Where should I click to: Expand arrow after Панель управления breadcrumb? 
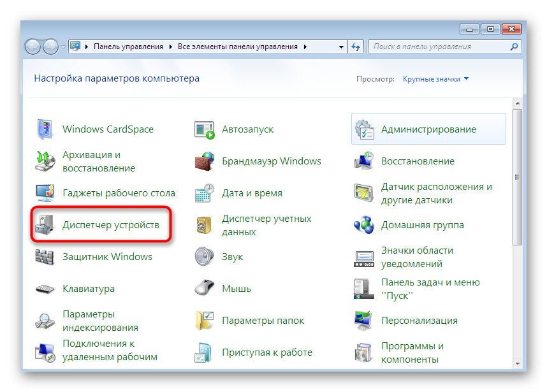[x=170, y=47]
